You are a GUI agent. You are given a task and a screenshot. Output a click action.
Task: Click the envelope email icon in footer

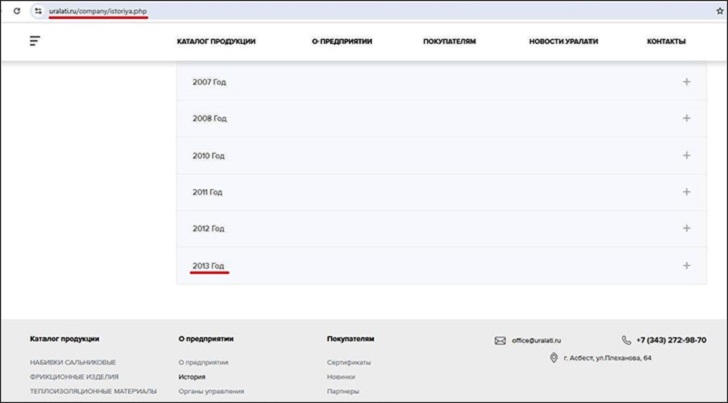500,340
